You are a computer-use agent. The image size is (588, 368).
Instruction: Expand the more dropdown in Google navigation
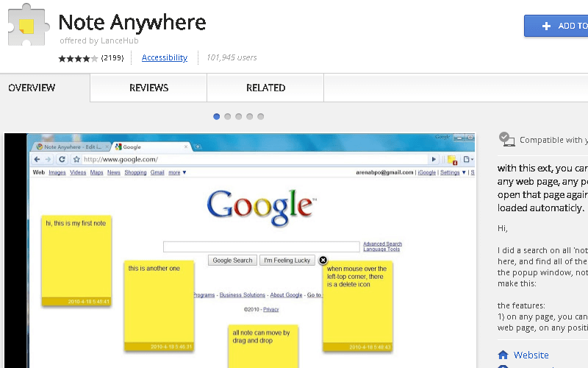pos(177,172)
